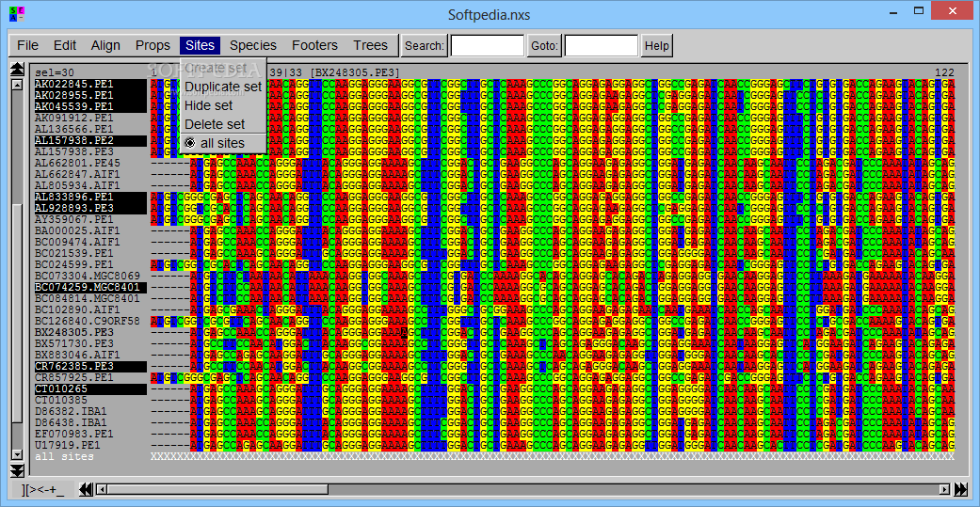
Task: Select species BC074259.MGC8401
Action: (x=90, y=287)
